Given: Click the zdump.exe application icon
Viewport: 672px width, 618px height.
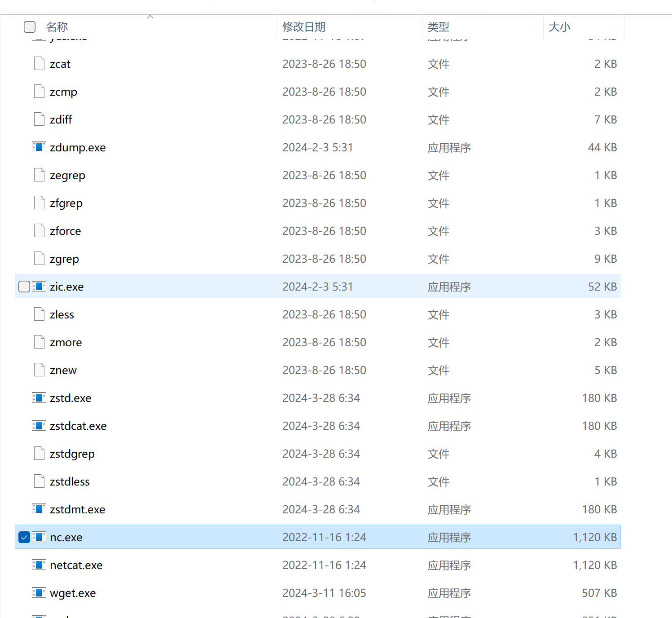Looking at the screenshot, I should click(x=39, y=147).
